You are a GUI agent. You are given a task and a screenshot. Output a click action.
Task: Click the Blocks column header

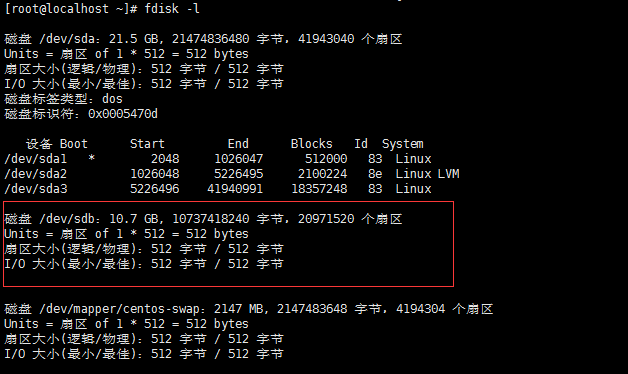click(312, 144)
